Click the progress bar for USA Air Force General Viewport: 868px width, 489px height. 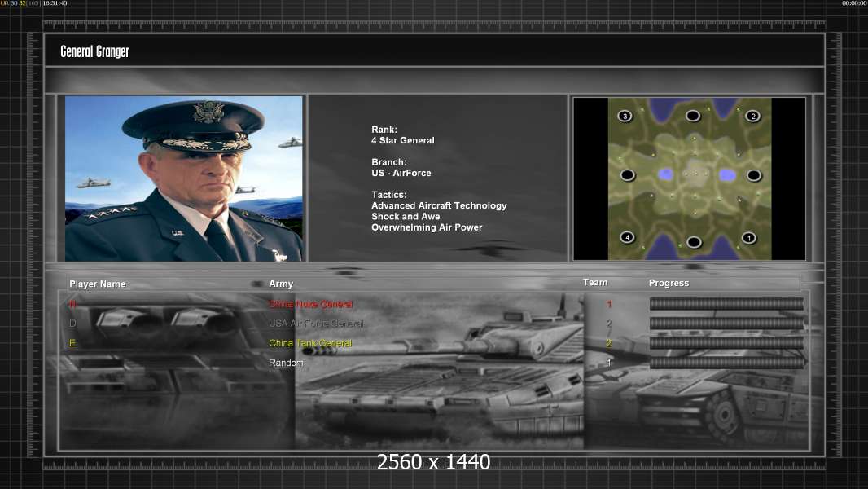click(x=726, y=324)
